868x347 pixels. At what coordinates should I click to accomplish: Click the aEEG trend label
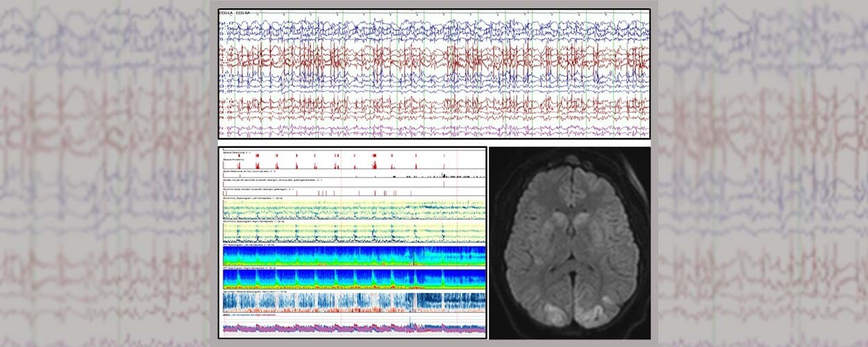point(249,315)
